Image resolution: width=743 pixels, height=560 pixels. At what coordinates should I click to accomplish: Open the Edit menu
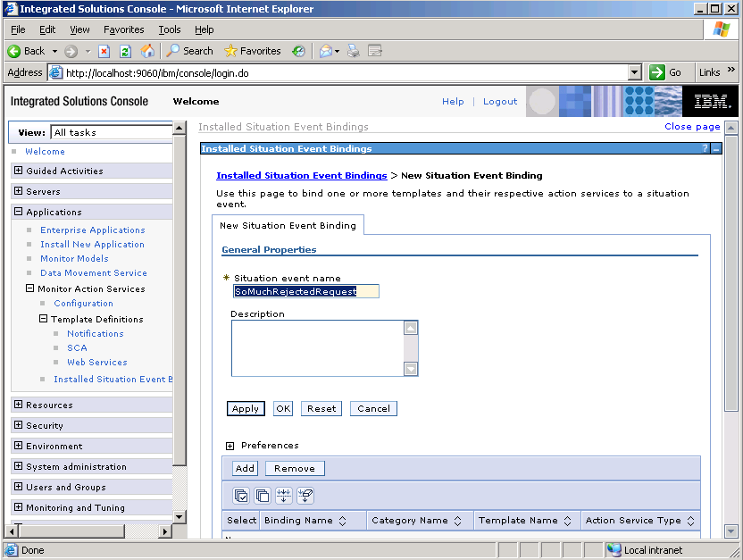click(47, 29)
